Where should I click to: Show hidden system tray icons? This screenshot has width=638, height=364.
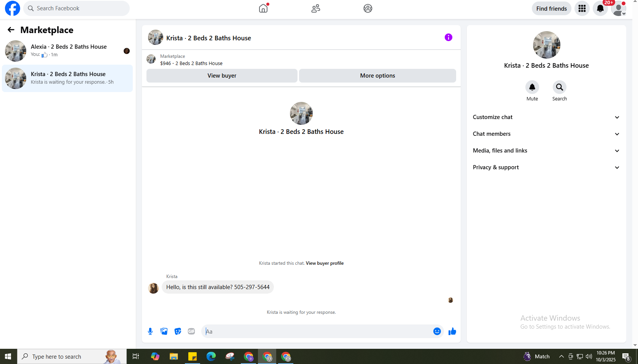(x=561, y=356)
